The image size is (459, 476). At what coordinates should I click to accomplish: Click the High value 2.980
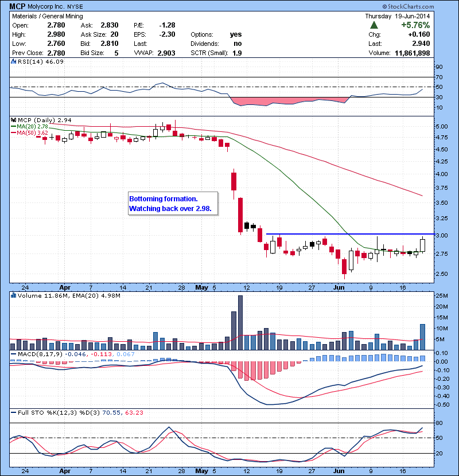(56, 34)
